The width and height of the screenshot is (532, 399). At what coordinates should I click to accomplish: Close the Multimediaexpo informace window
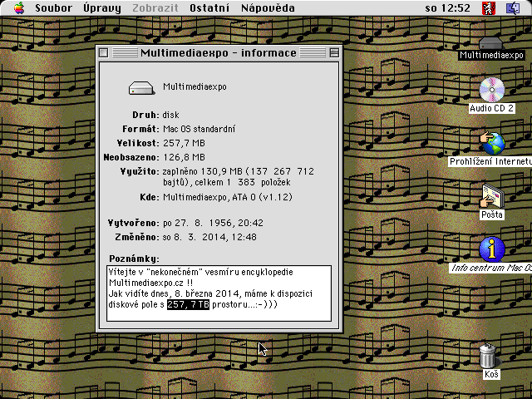pyautogui.click(x=104, y=53)
